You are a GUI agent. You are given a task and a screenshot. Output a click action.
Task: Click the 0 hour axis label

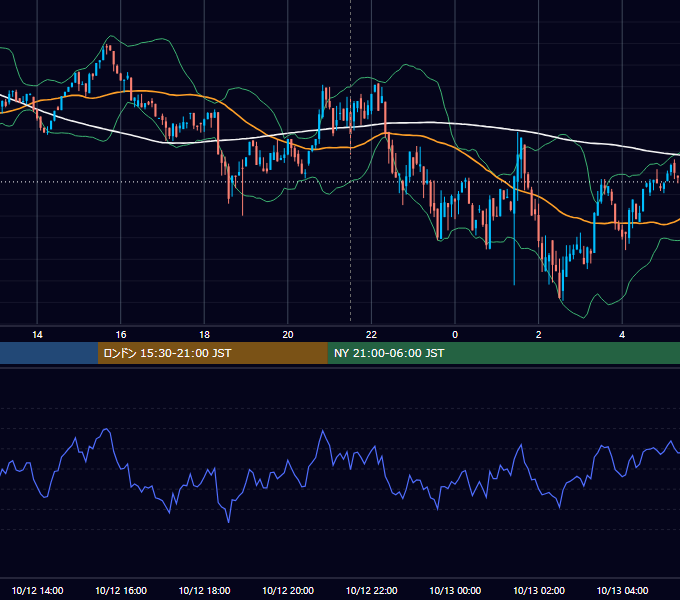coord(455,335)
